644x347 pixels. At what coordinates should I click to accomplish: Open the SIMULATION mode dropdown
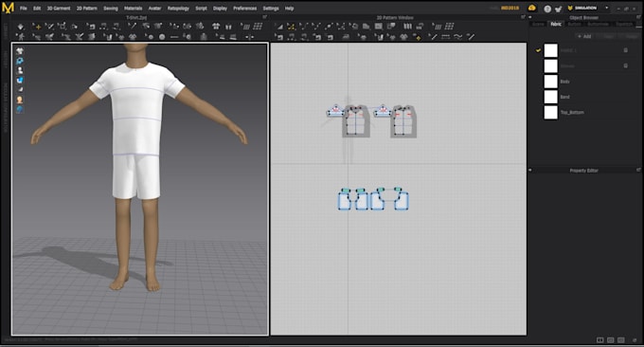pos(606,8)
